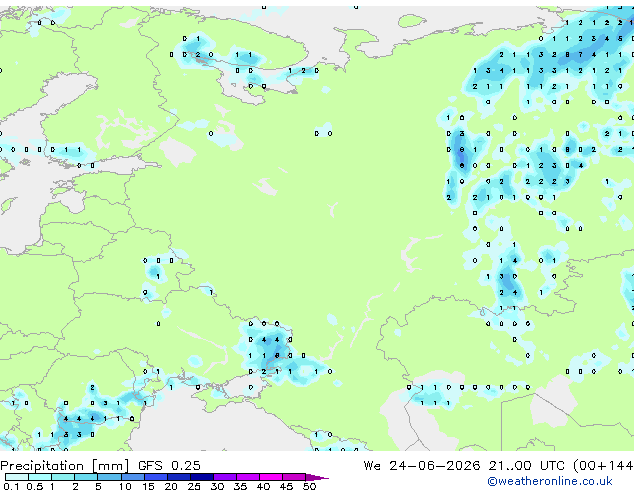Click the 25–30 mm dark blue swatch
634x490 pixels.
coord(201,477)
